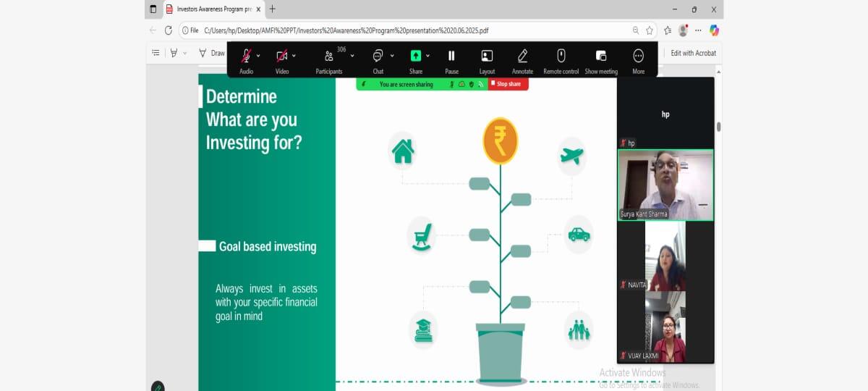Unmute the microphone in Zoom toolbar
Viewport: 868px width, 391px height.
click(x=246, y=56)
